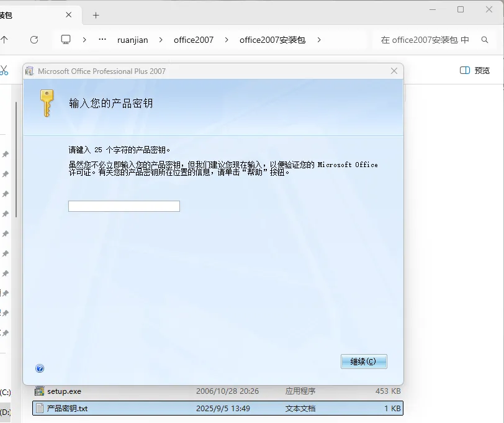Viewport: 504px width, 423px height.
Task: Select the 产品密钥.txt file
Action: point(218,408)
